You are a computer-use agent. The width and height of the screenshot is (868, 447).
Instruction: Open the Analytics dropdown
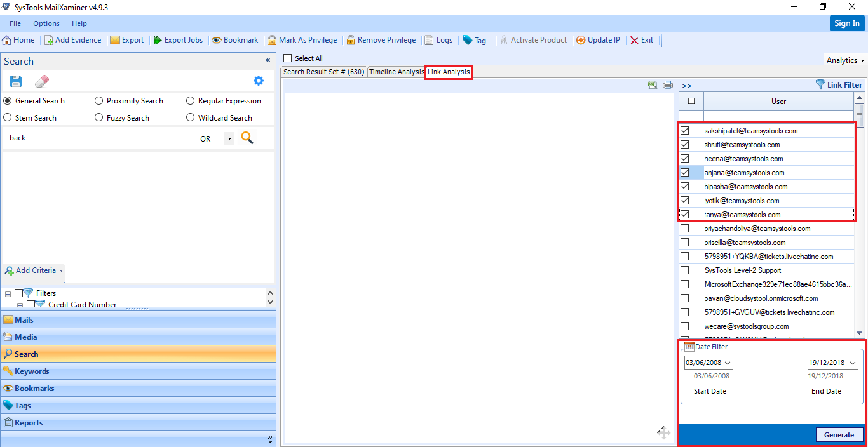click(x=845, y=60)
